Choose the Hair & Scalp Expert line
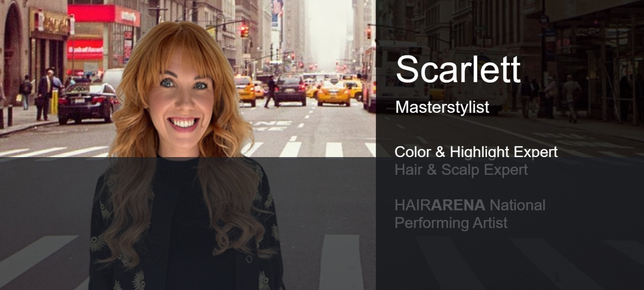Viewport: 644px width, 290px height. tap(461, 170)
